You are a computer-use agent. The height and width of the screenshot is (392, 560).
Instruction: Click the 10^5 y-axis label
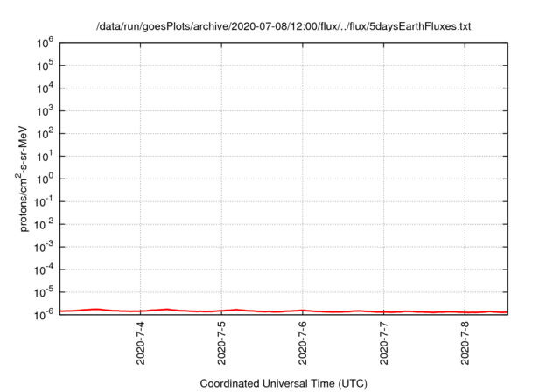[x=45, y=65]
